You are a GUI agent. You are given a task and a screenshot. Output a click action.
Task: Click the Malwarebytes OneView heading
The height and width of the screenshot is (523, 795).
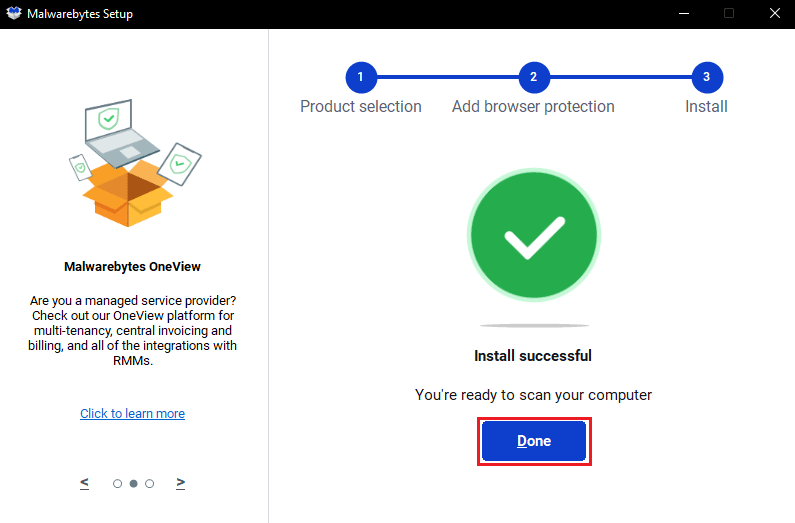133,267
